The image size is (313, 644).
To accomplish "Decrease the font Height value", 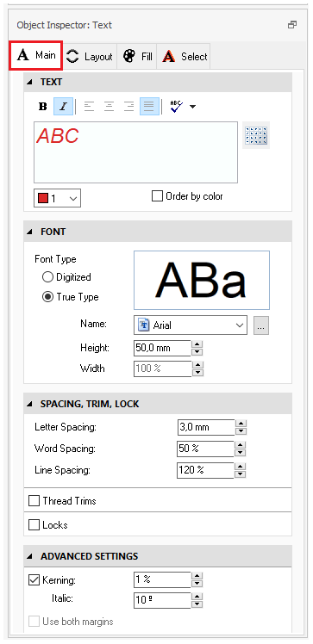I will [197, 352].
